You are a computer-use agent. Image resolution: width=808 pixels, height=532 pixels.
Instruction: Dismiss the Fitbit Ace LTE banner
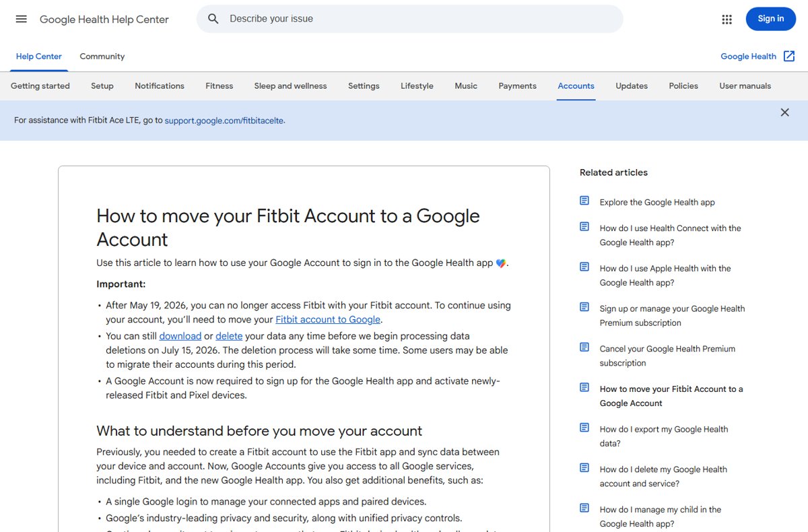(784, 112)
